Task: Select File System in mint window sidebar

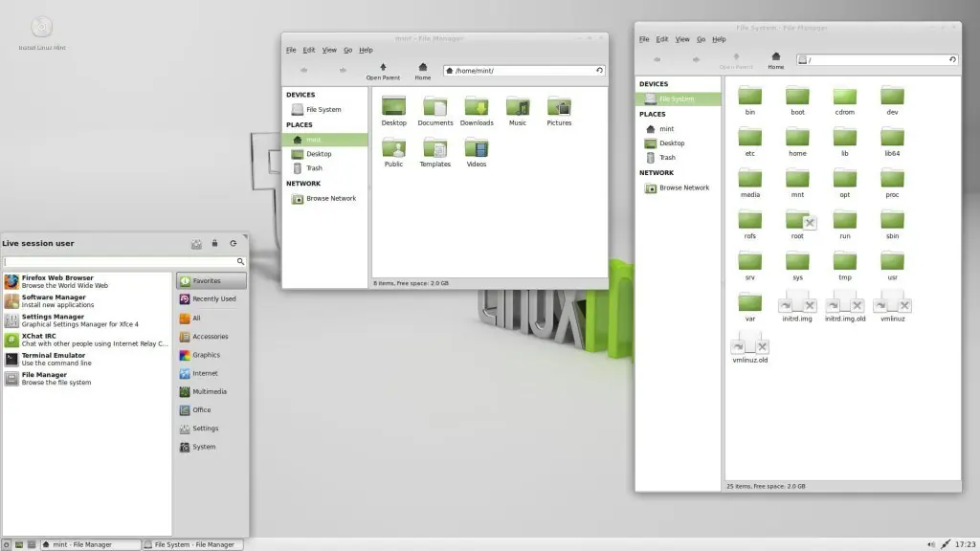Action: pos(324,109)
